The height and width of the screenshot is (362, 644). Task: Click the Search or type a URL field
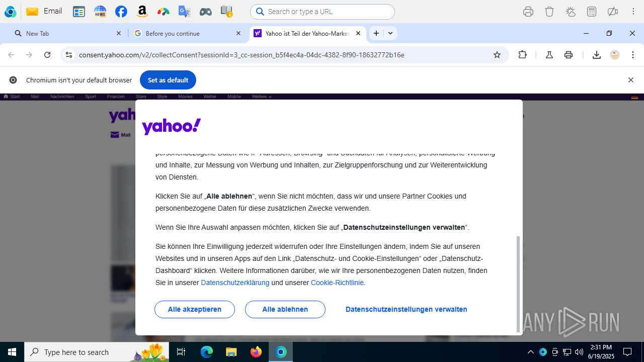pyautogui.click(x=323, y=12)
